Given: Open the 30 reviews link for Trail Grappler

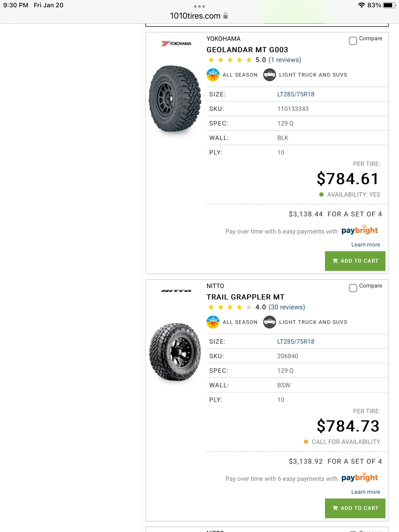Looking at the screenshot, I should 287,307.
